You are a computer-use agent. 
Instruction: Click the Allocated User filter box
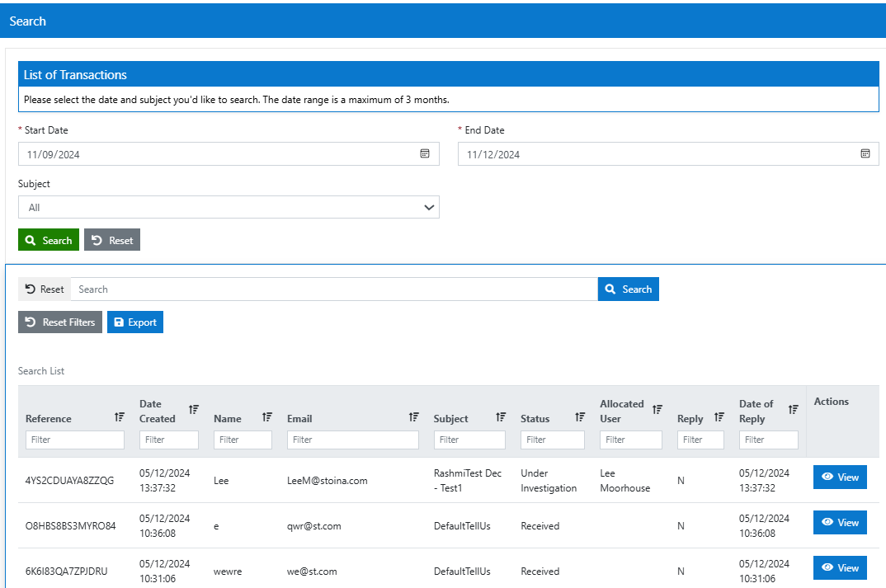630,440
